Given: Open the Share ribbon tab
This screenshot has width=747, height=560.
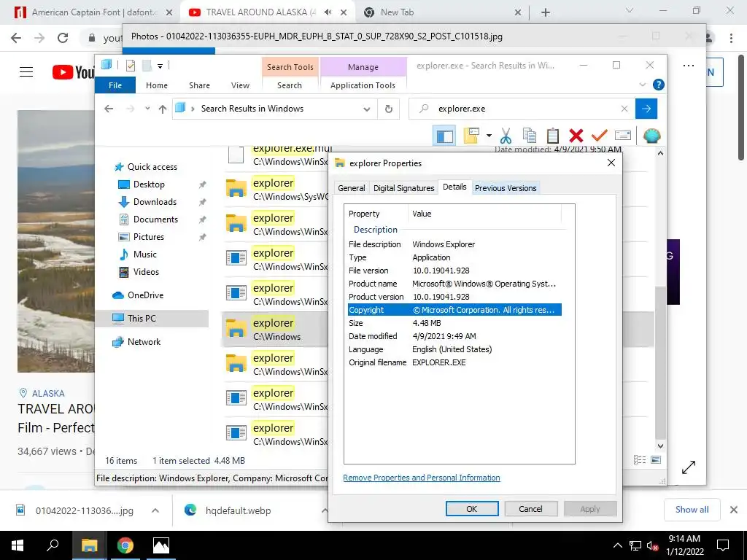Looking at the screenshot, I should pyautogui.click(x=199, y=85).
